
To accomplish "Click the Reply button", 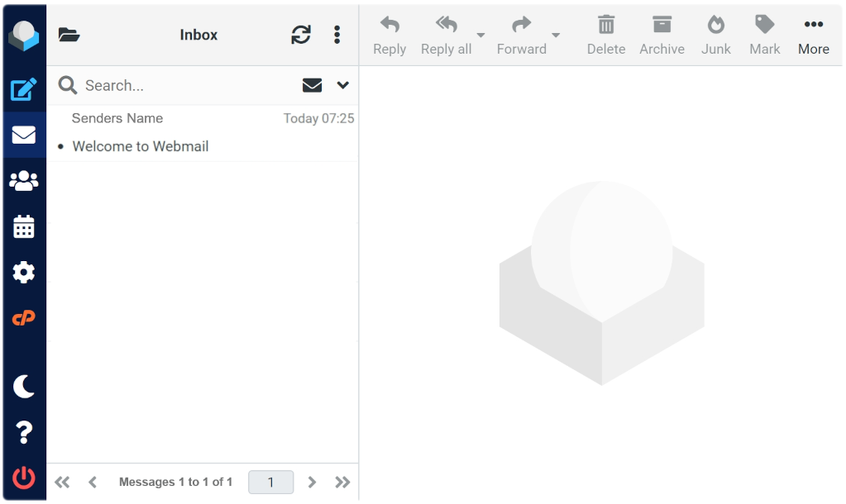I will (x=389, y=35).
